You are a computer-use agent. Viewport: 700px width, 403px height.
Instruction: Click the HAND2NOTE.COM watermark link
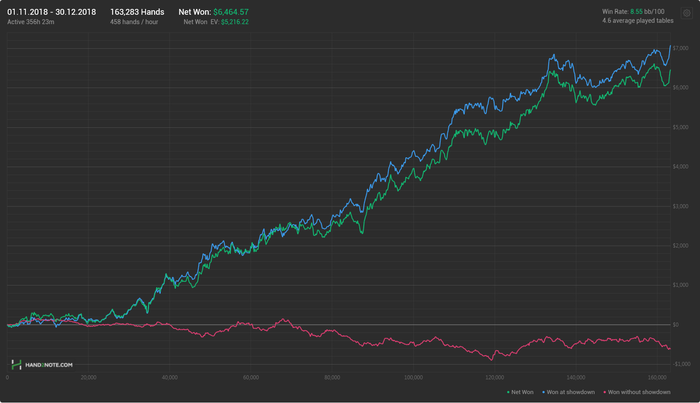click(x=48, y=366)
